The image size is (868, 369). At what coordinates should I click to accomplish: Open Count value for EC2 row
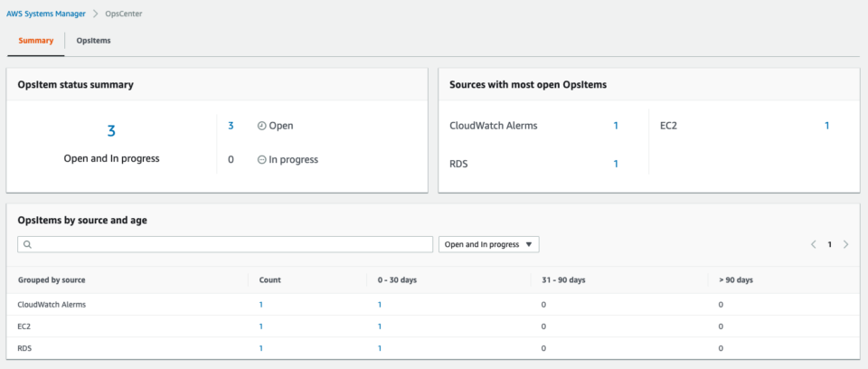(x=261, y=326)
